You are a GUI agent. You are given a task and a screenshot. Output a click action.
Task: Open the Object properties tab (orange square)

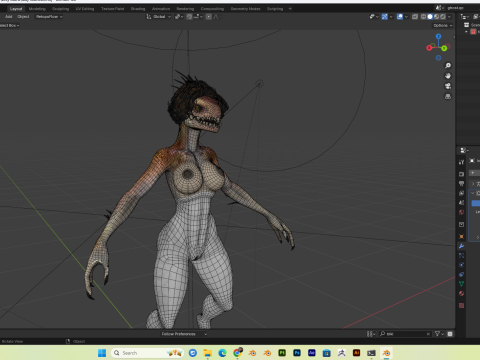[461, 236]
